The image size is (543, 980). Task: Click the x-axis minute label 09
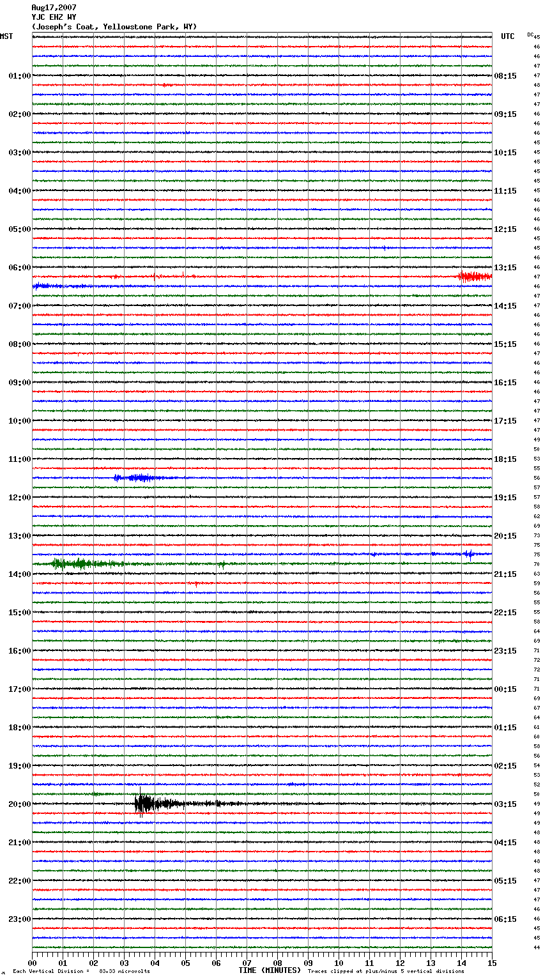(x=308, y=963)
